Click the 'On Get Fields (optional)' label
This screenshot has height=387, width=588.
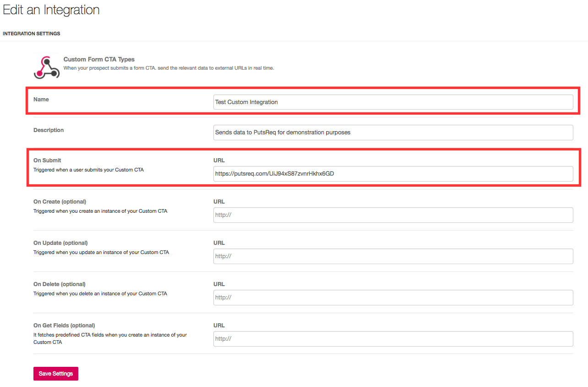click(x=64, y=326)
